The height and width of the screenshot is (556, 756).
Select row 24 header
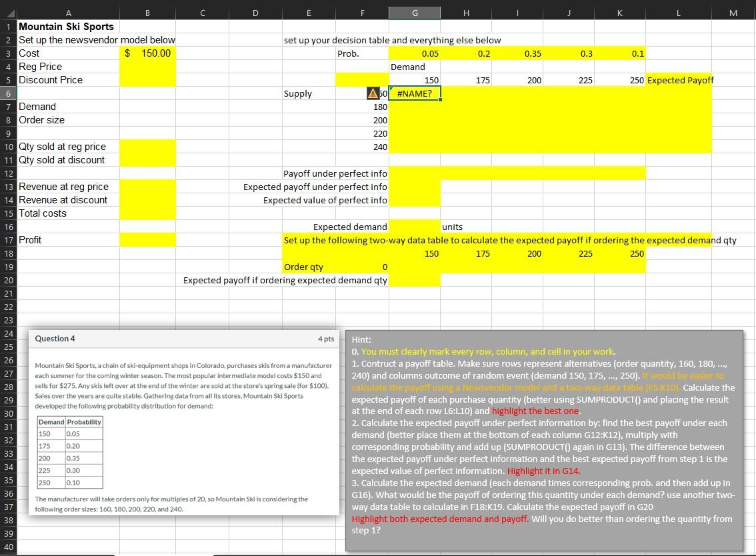8,334
